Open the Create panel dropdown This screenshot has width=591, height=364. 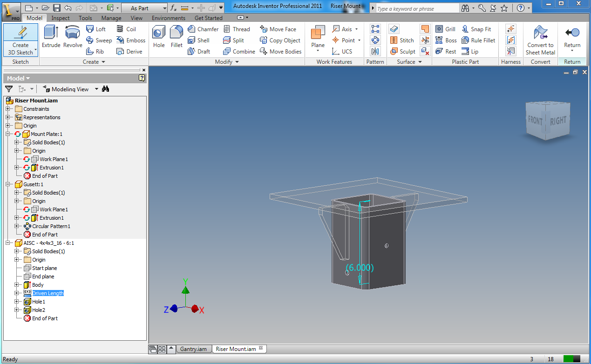pos(94,62)
